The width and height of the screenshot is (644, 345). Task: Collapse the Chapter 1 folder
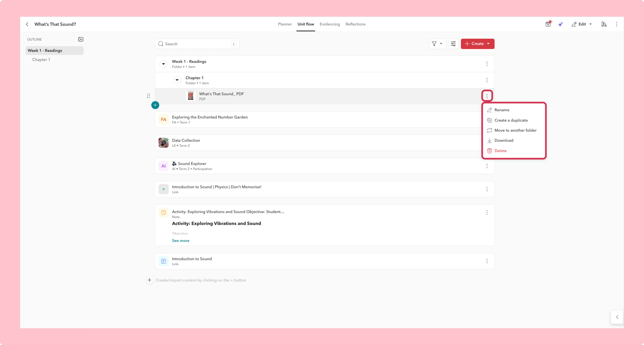coord(177,80)
